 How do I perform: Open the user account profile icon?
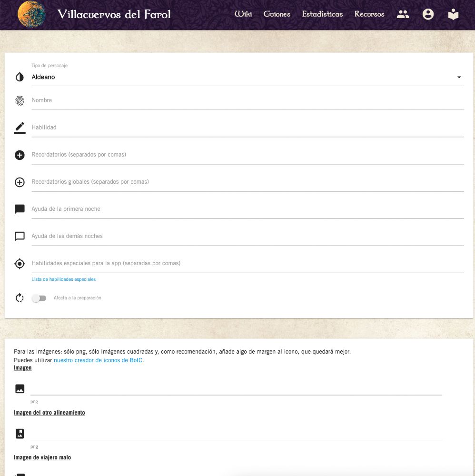coord(428,14)
